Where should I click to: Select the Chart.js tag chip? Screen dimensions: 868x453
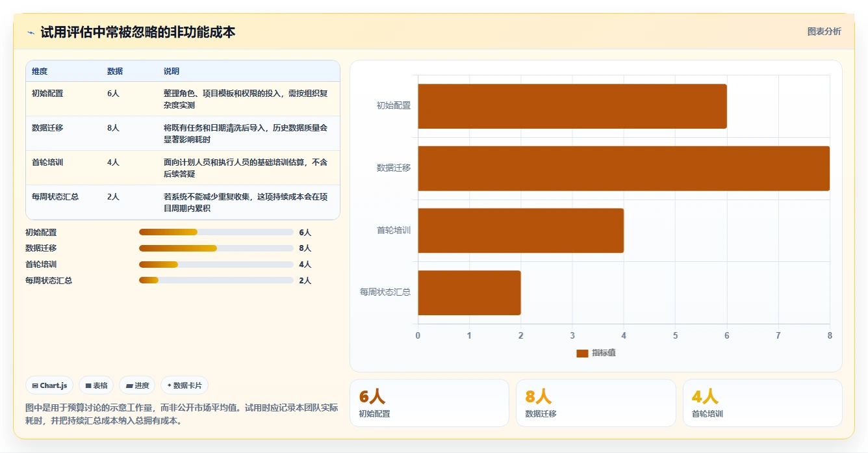[x=49, y=385]
